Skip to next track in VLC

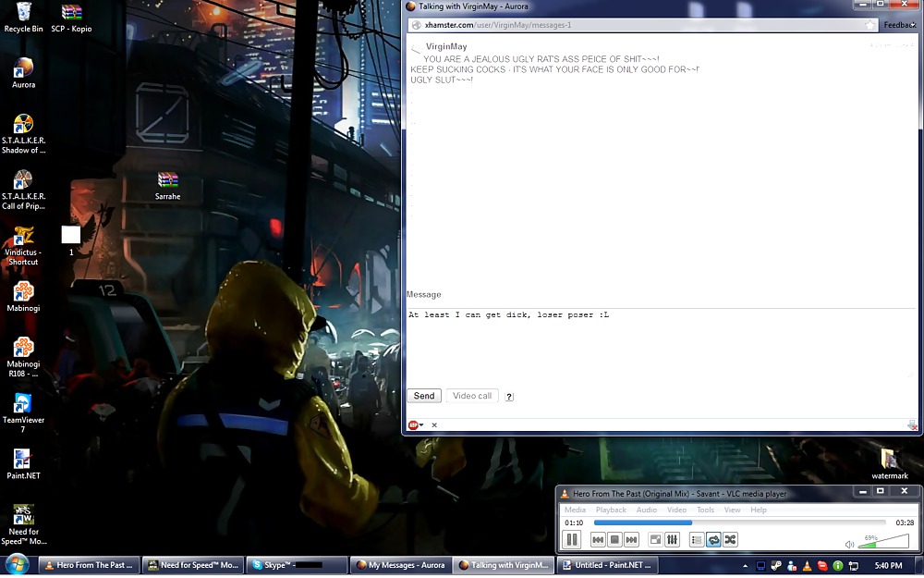pyautogui.click(x=631, y=540)
